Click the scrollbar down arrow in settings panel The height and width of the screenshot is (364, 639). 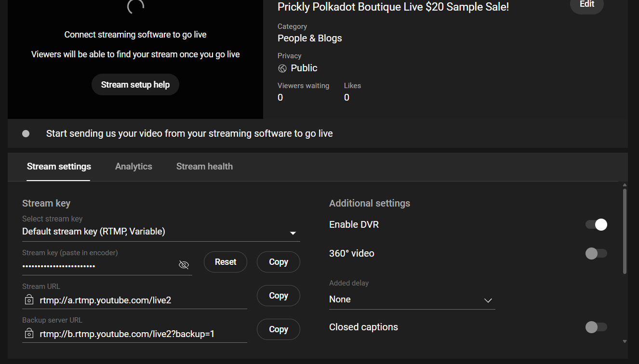(x=625, y=341)
